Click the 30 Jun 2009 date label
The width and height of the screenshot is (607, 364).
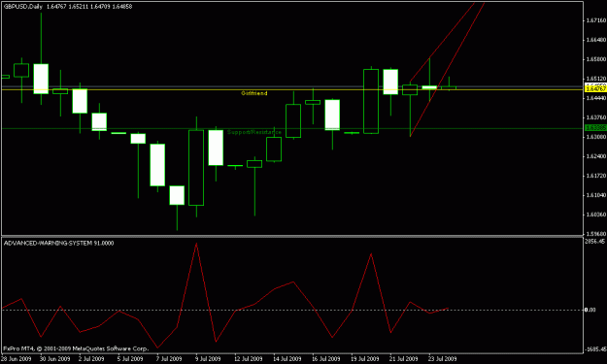(x=55, y=358)
